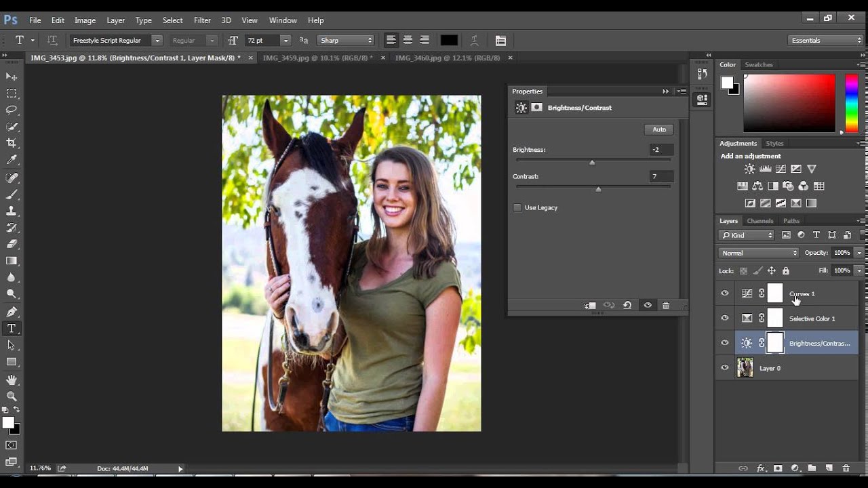This screenshot has width=868, height=488.
Task: Select the Rectangle shape tool
Action: [12, 362]
